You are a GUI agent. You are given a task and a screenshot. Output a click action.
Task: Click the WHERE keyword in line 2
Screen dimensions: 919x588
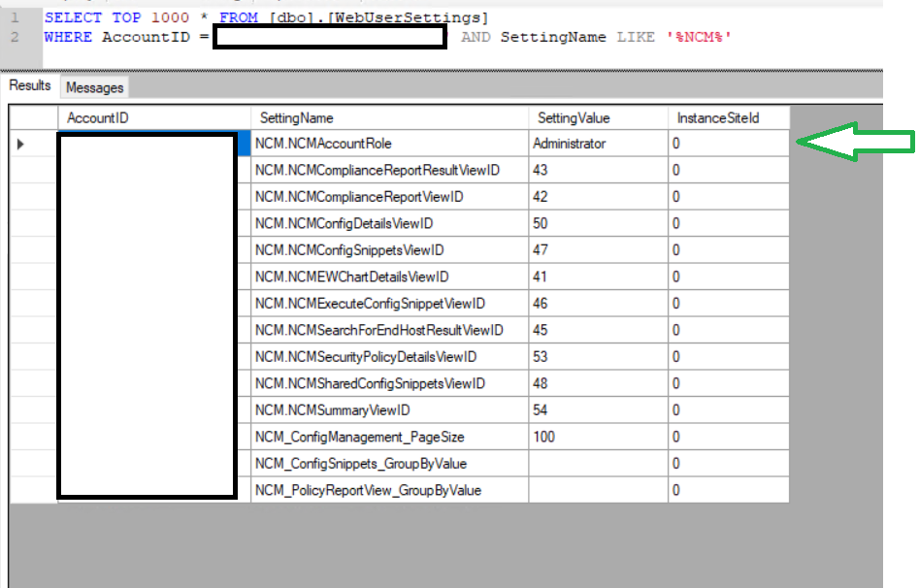click(x=68, y=37)
